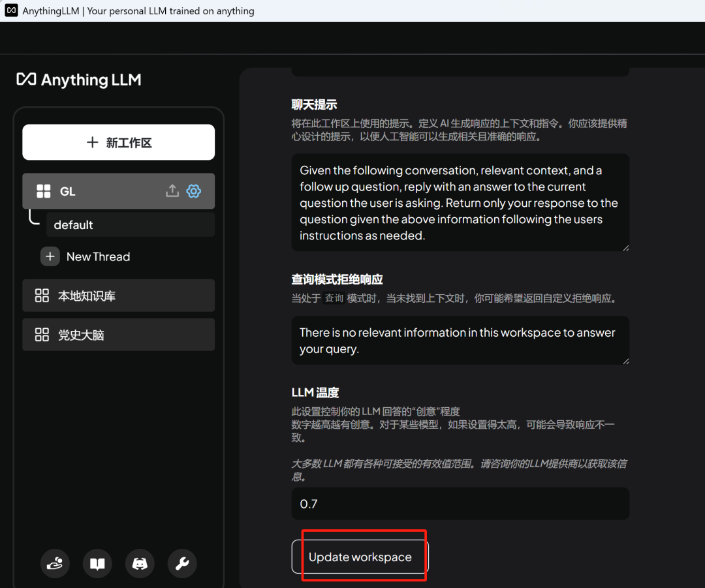This screenshot has height=588, width=705.
Task: Open the default thread
Action: [x=131, y=224]
